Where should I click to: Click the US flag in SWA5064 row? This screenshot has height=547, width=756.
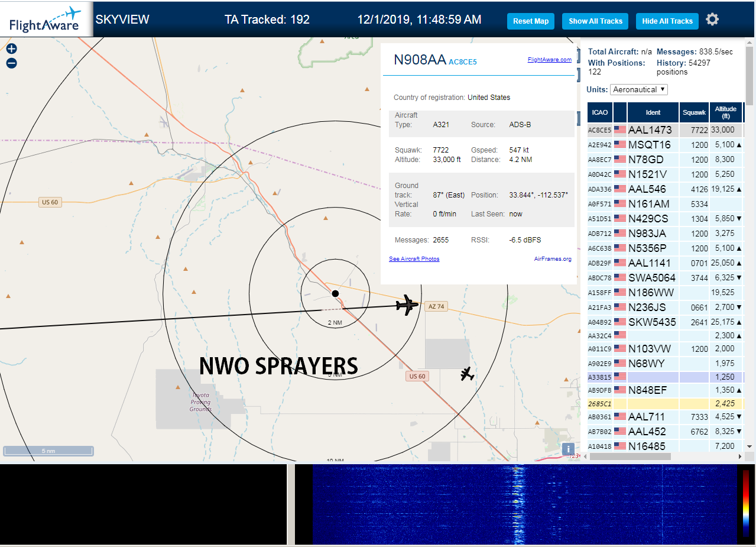(619, 278)
